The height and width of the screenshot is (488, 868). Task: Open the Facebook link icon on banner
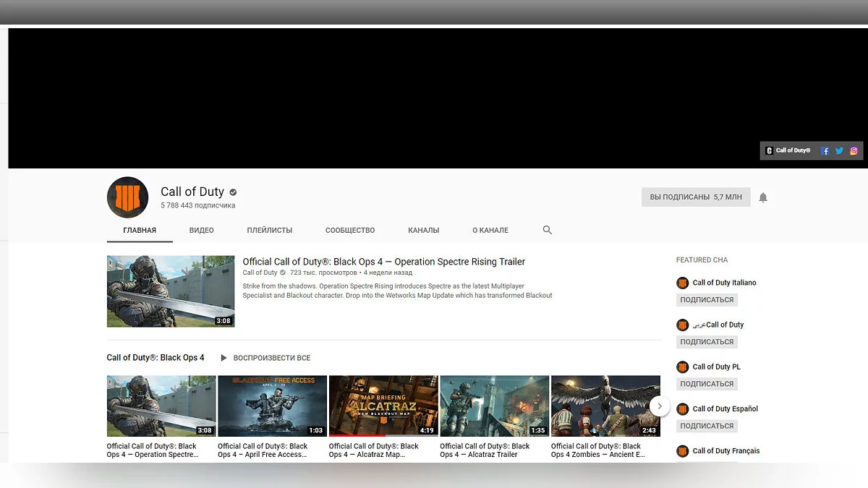click(825, 151)
